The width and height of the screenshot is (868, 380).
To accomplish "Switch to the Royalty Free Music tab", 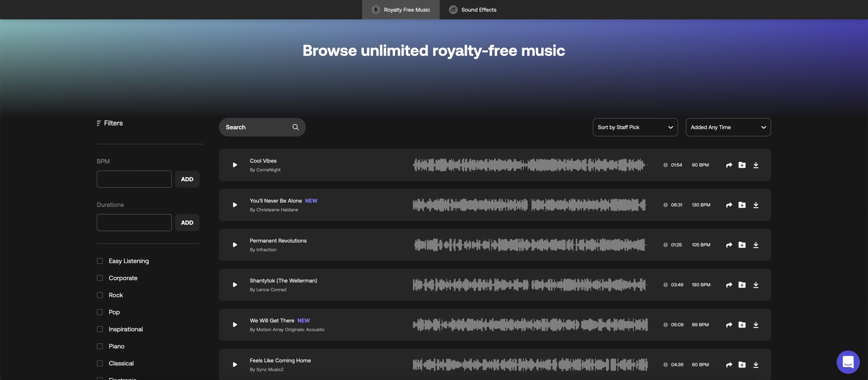I will [401, 9].
